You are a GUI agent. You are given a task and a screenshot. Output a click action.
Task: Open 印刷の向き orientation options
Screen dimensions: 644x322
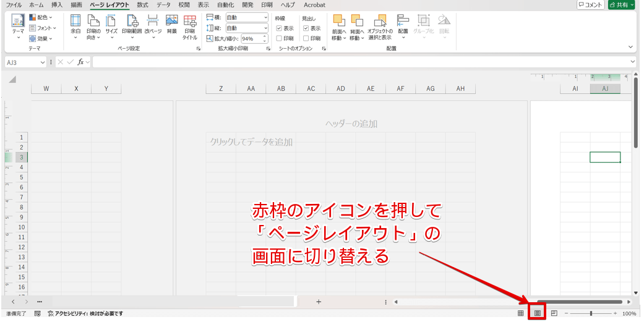point(93,27)
